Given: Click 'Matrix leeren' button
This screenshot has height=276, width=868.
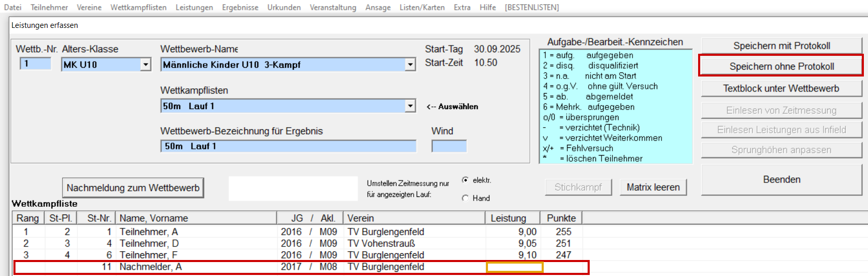Looking at the screenshot, I should tap(653, 187).
